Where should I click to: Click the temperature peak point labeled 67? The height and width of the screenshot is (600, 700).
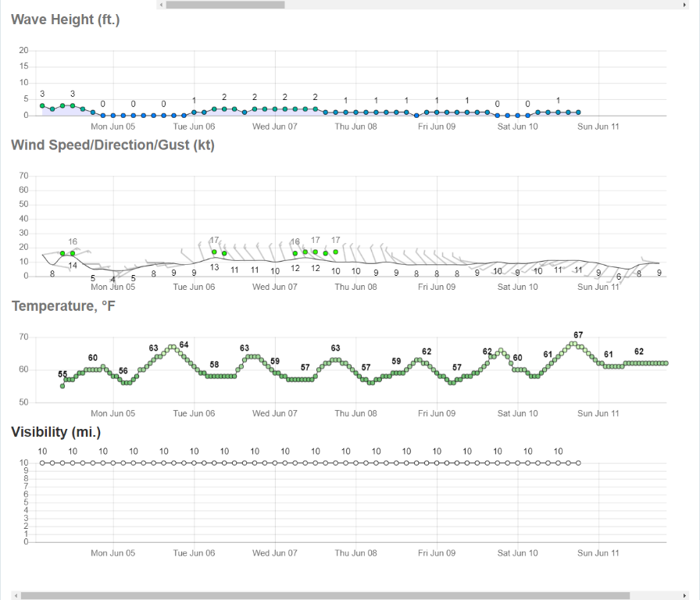point(573,344)
